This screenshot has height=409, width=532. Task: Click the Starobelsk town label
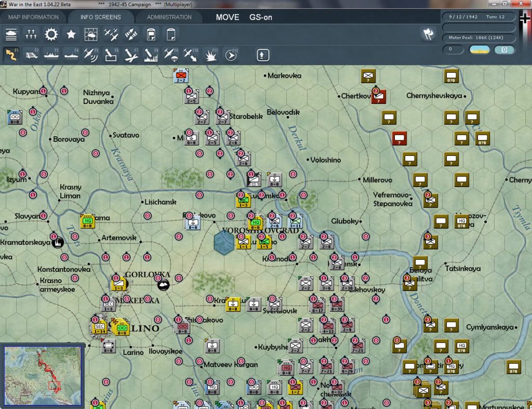[x=246, y=116]
